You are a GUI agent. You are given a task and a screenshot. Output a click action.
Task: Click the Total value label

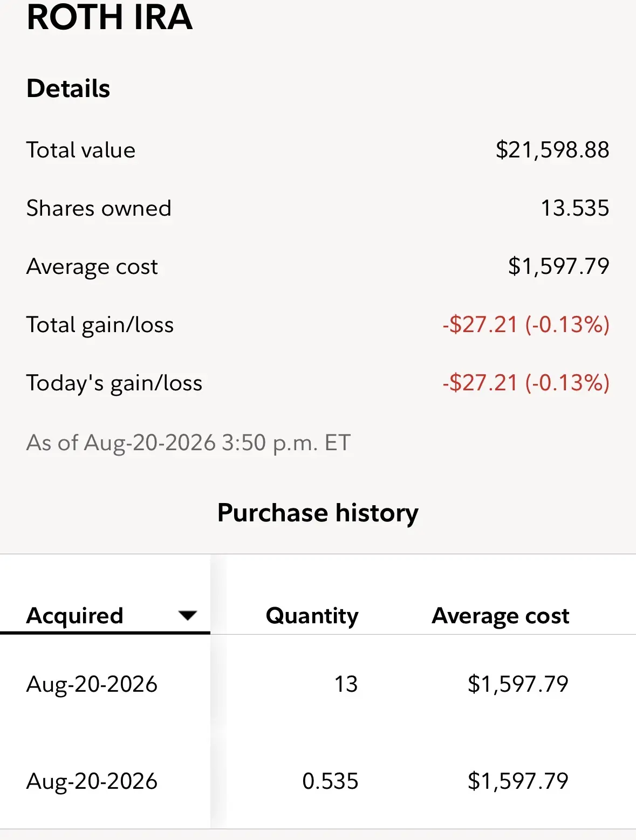81,149
